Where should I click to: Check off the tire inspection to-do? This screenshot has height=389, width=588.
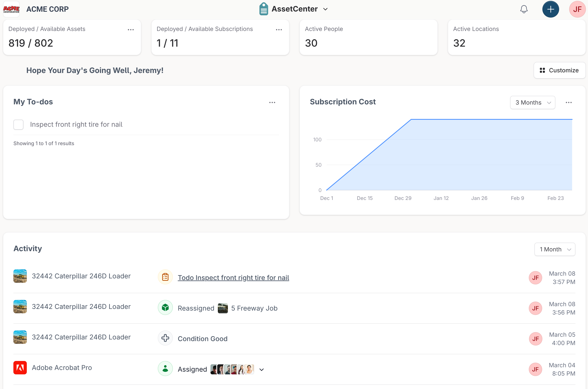tap(18, 124)
